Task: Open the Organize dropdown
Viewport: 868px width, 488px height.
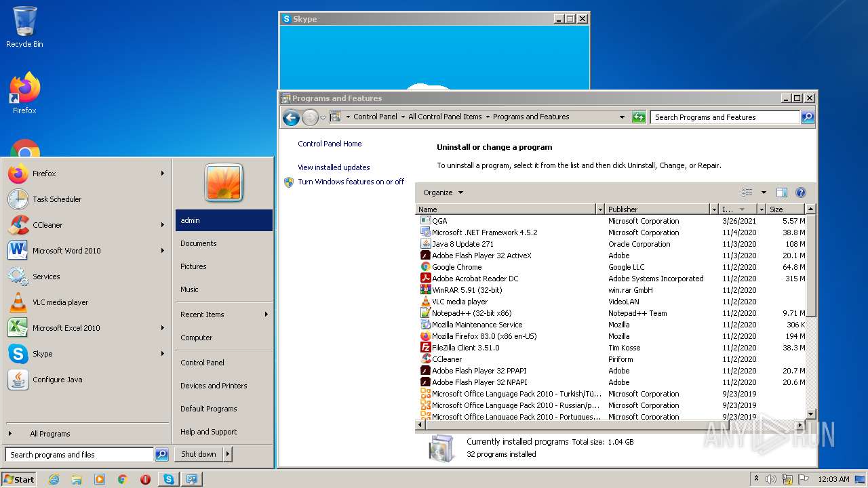Action: [443, 192]
